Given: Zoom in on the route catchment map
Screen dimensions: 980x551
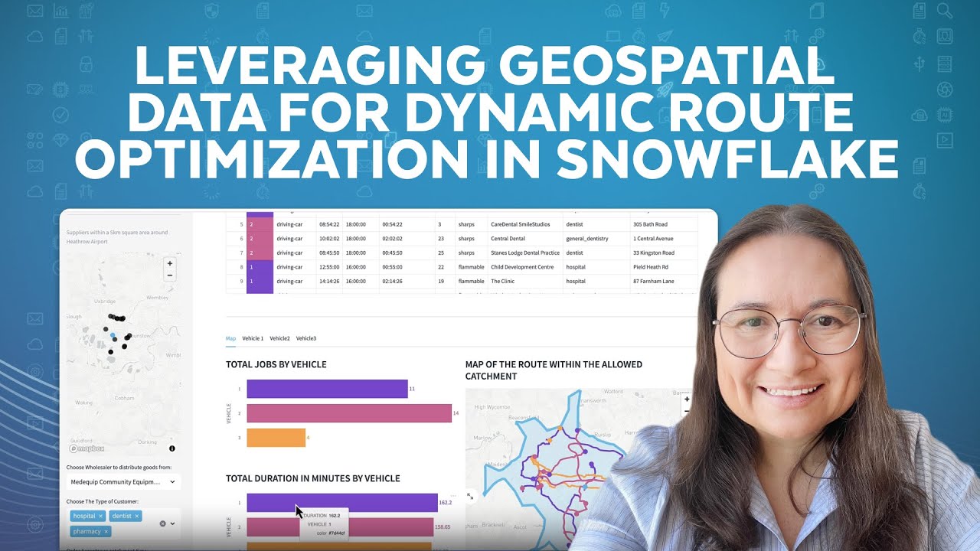Looking at the screenshot, I should 687,399.
